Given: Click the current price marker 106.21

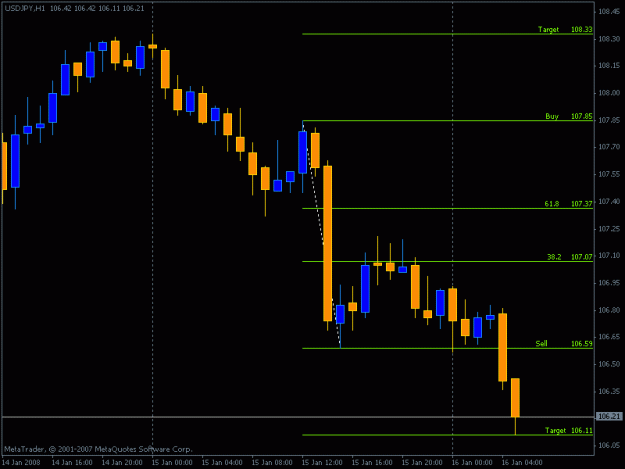Looking at the screenshot, I should pyautogui.click(x=609, y=416).
